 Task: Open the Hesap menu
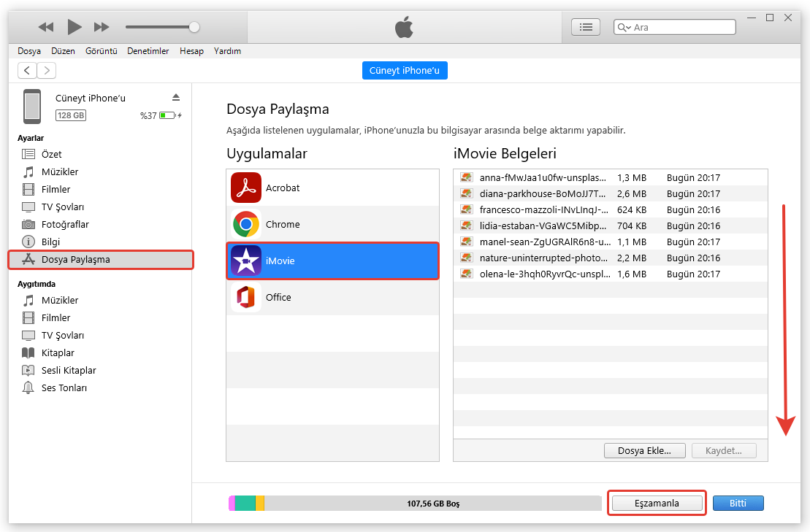coord(191,51)
